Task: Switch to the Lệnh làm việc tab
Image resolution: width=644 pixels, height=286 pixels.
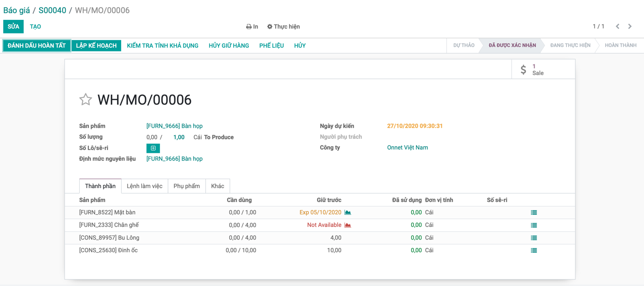Action: (145, 186)
